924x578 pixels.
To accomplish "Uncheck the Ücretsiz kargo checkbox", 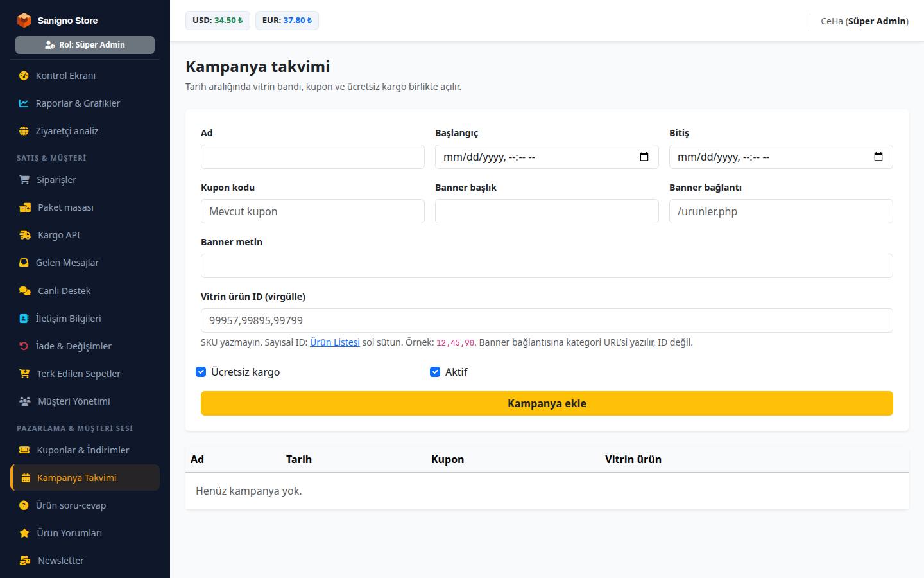I will tap(201, 372).
